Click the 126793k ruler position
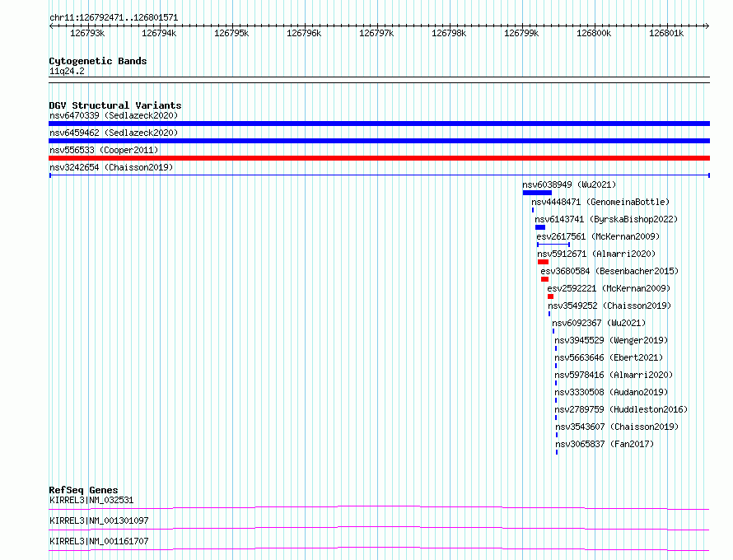Viewport: 733px width, 560px height. pyautogui.click(x=87, y=33)
